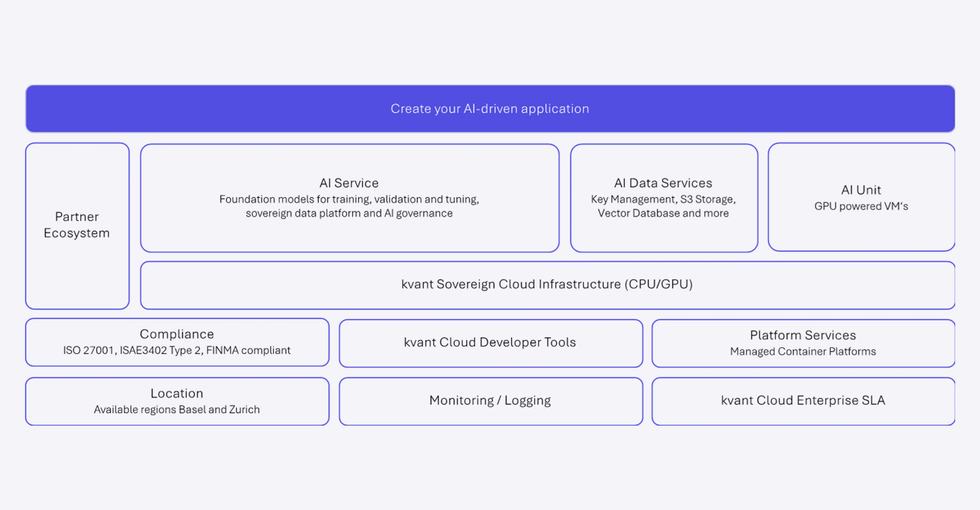
Task: Click 'GPU powered VM's' text
Action: (861, 206)
